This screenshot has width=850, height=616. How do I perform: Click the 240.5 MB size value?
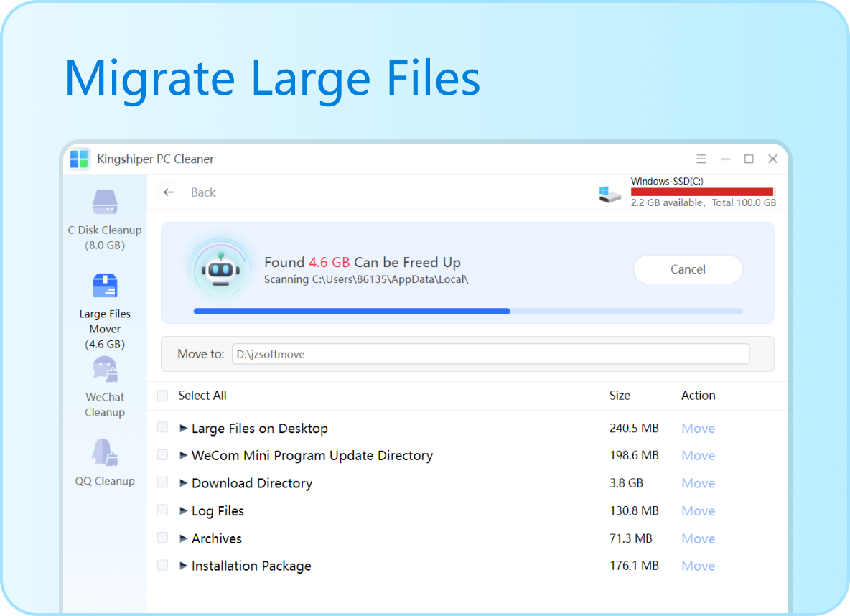634,429
